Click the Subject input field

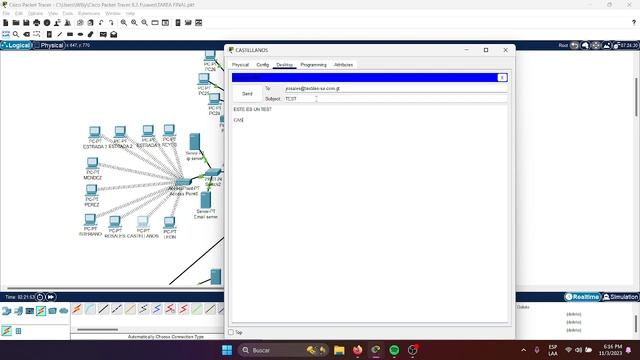tap(395, 99)
